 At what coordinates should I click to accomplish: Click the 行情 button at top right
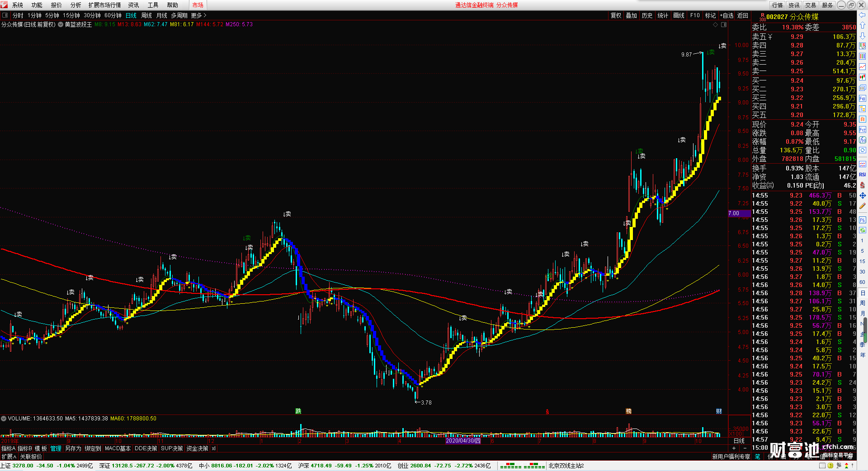click(x=778, y=5)
